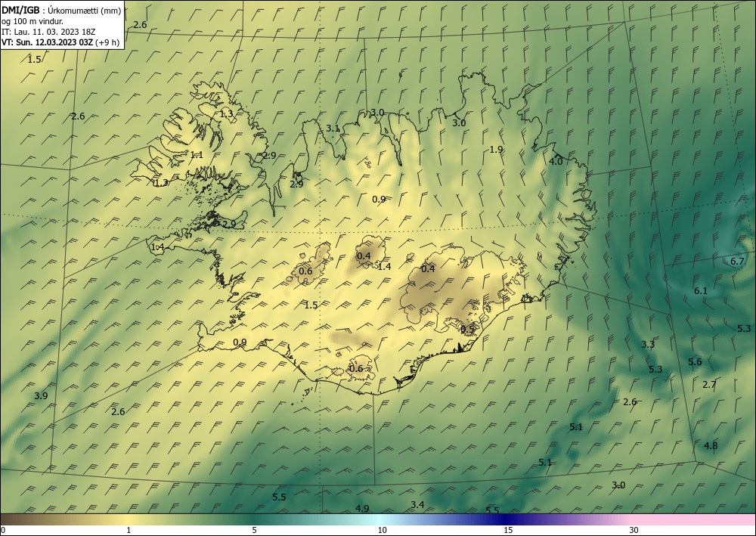Click the '10' tick on the color scale

[383, 530]
